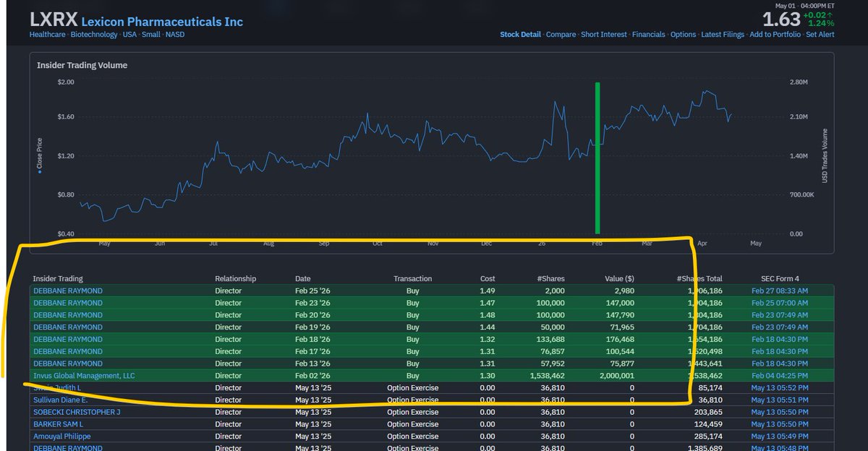This screenshot has width=868, height=451.
Task: Click the 1.63 stock price
Action: point(783,19)
